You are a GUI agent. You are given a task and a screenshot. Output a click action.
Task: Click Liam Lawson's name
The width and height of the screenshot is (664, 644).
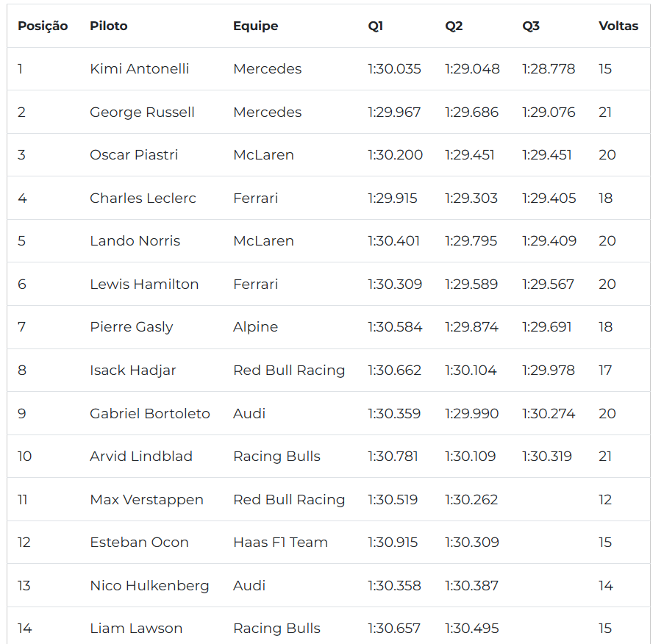[136, 629]
